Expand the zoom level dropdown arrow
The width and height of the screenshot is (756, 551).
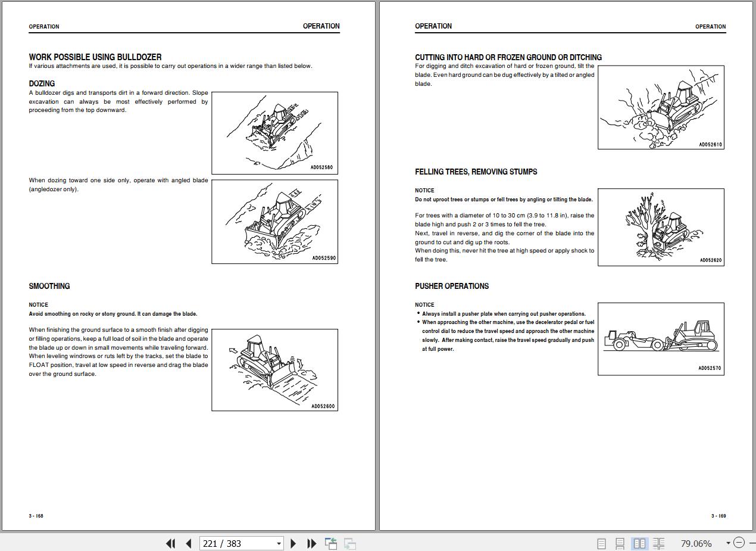point(727,543)
